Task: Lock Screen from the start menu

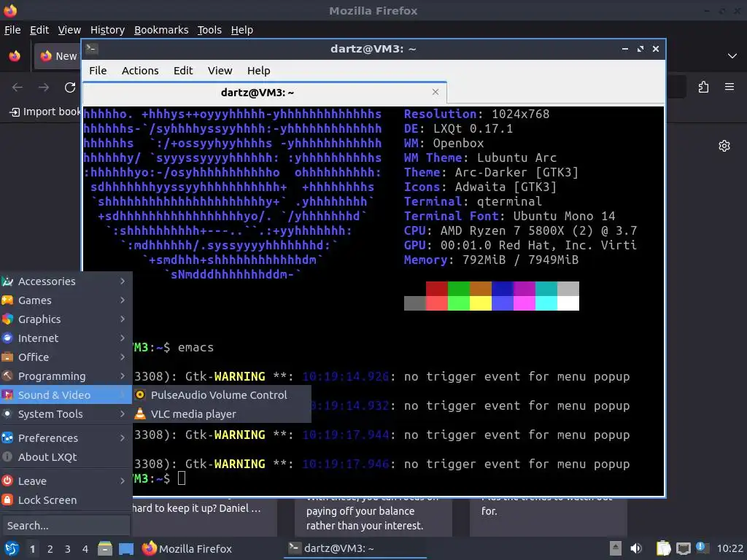Action: pyautogui.click(x=66, y=500)
